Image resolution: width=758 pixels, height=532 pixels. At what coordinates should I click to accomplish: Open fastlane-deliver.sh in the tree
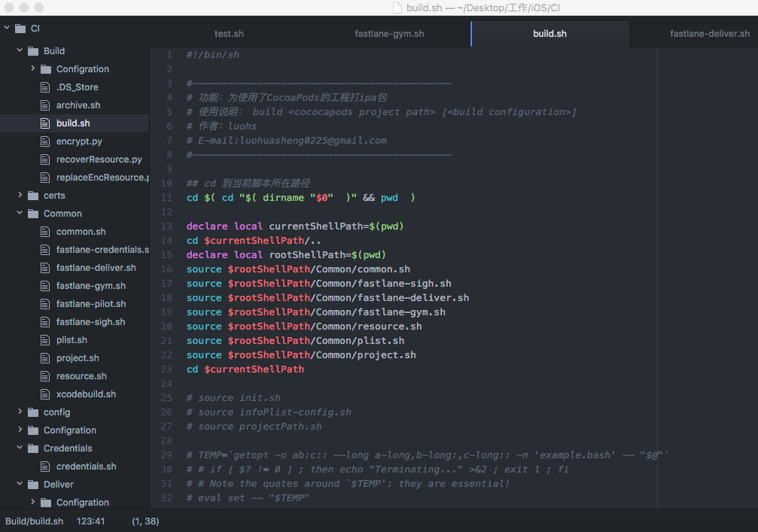click(x=96, y=268)
